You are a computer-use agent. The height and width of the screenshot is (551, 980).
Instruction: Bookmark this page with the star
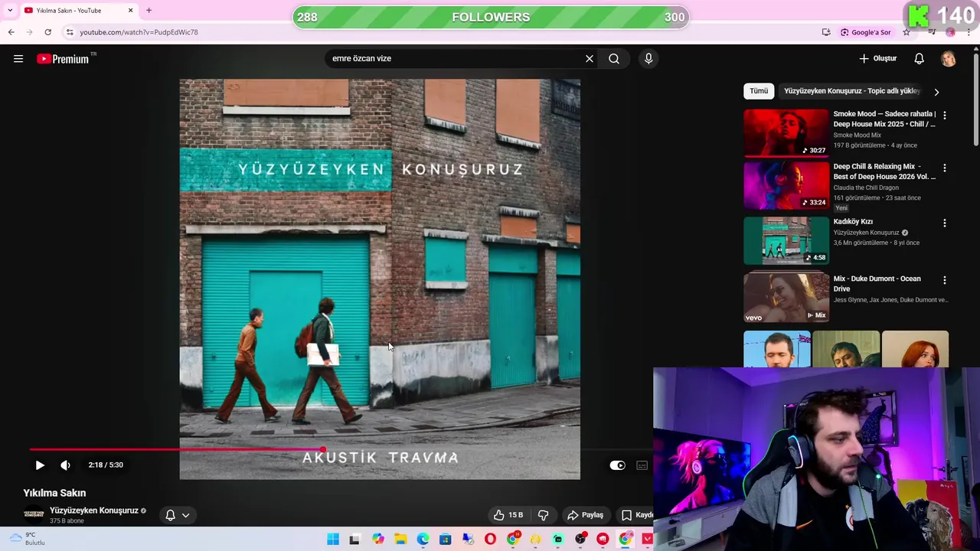[906, 32]
